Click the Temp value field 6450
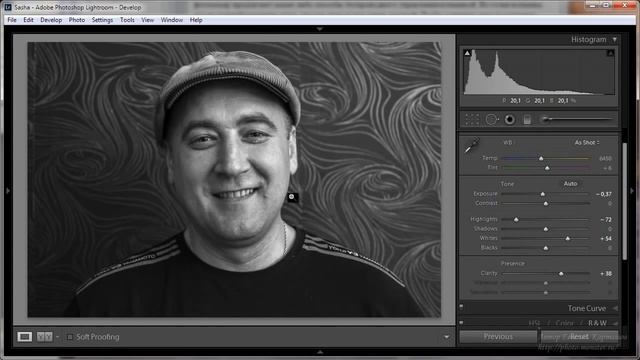 coord(605,158)
